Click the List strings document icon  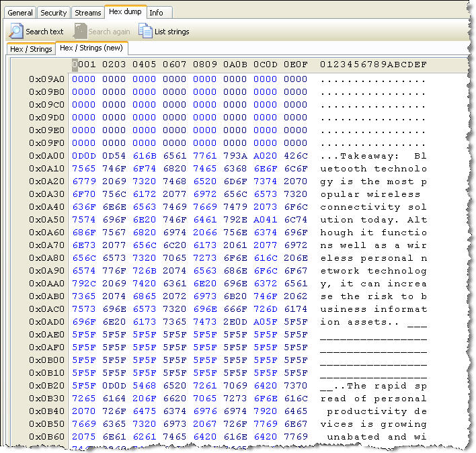coord(145,31)
